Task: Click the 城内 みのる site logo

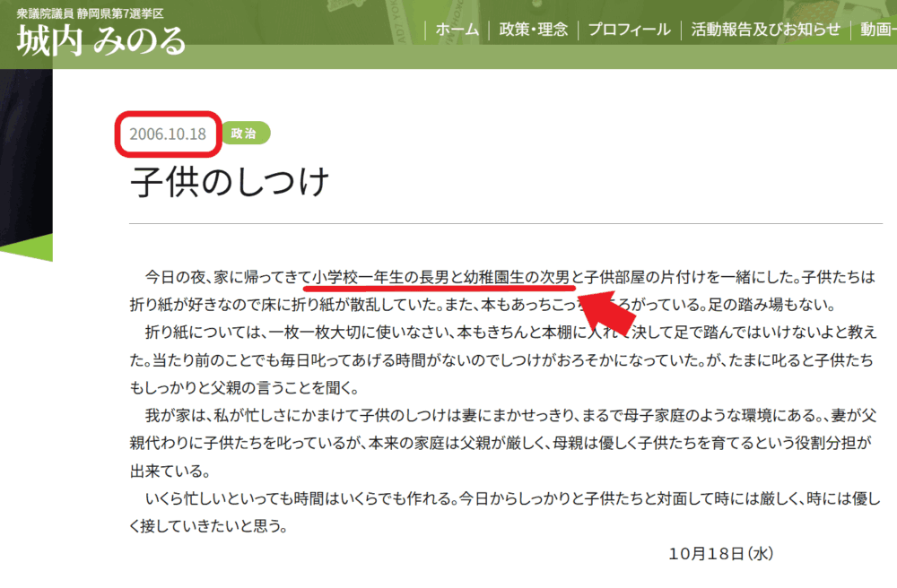Action: coord(101,40)
